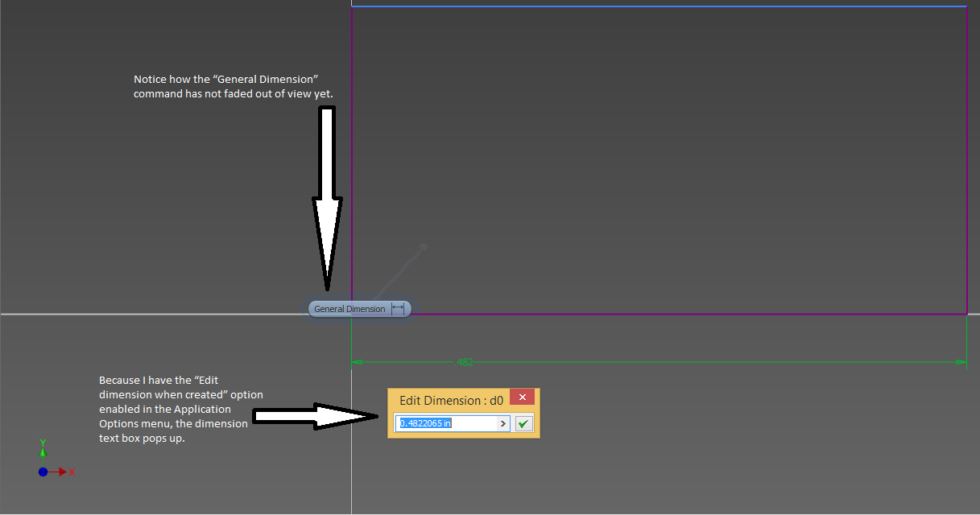Close the Edit Dimension dialog
This screenshot has width=980, height=515.
coord(522,397)
